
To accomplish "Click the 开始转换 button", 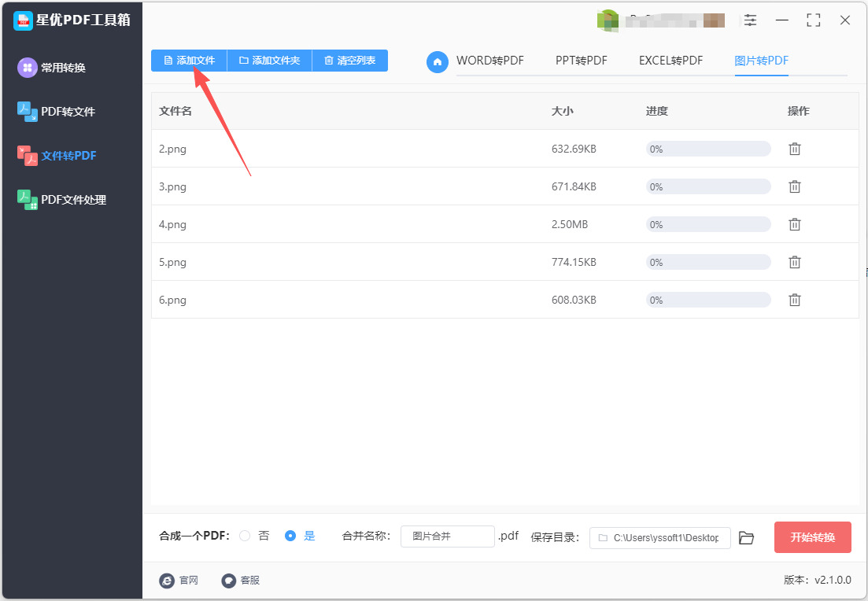I will pos(812,537).
